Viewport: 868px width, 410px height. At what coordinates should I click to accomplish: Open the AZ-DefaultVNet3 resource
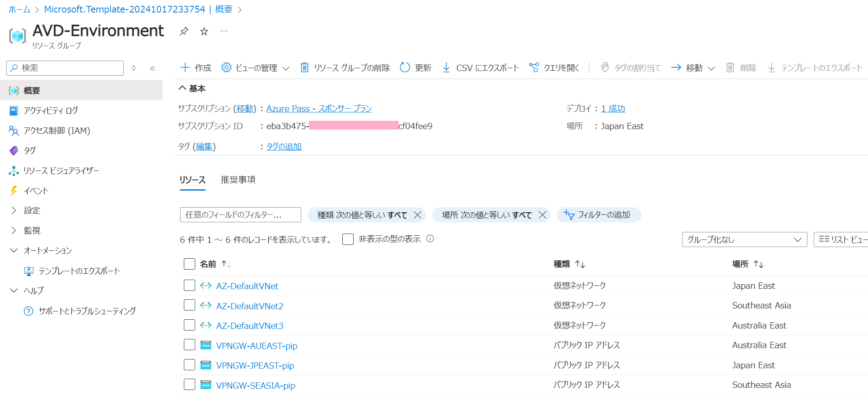[249, 326]
